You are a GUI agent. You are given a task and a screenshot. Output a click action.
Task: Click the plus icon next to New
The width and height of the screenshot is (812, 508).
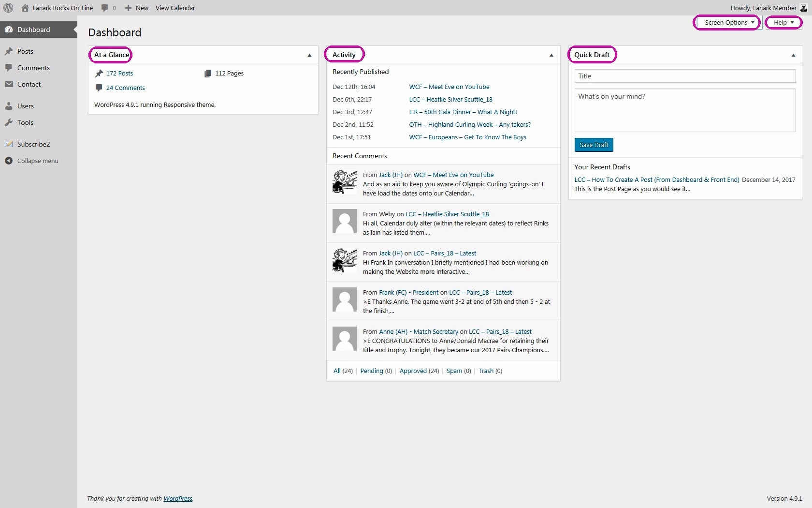[x=128, y=8]
